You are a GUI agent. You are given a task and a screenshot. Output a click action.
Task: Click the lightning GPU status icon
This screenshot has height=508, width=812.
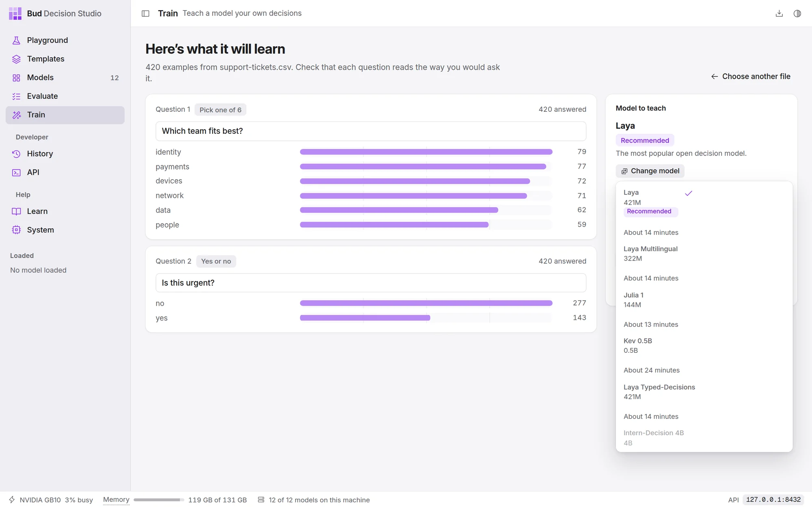[x=12, y=499]
